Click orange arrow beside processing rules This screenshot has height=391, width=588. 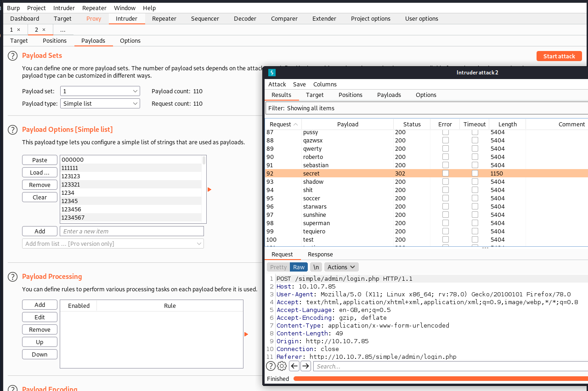[246, 334]
